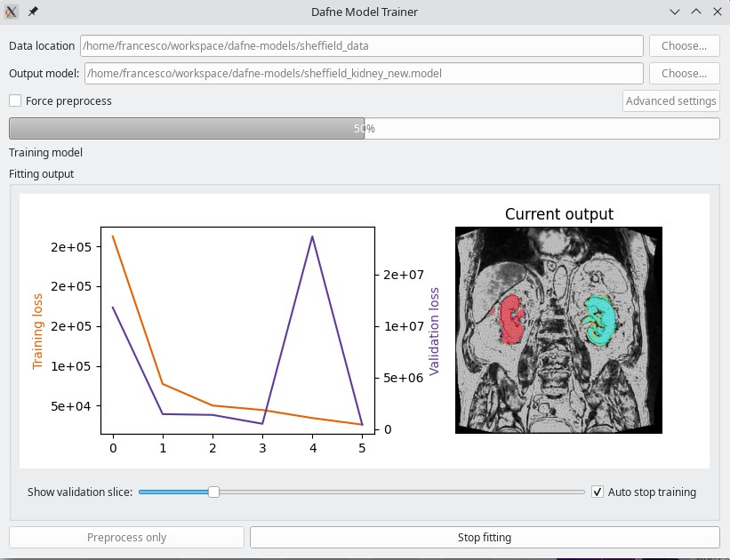Focus the Data location path field

(x=362, y=45)
